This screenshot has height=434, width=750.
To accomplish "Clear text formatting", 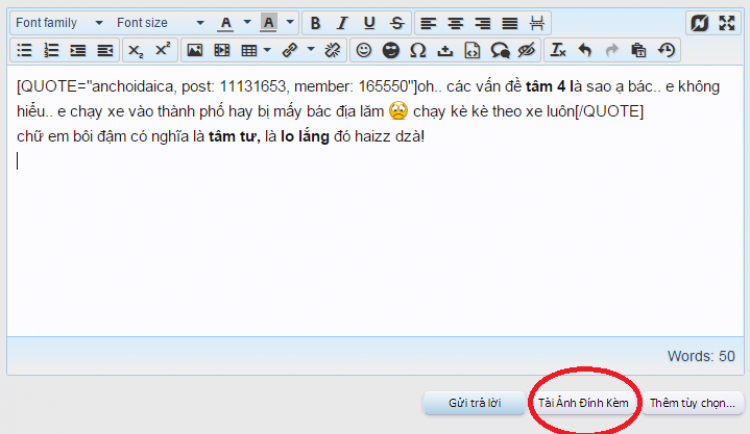I will [x=558, y=50].
